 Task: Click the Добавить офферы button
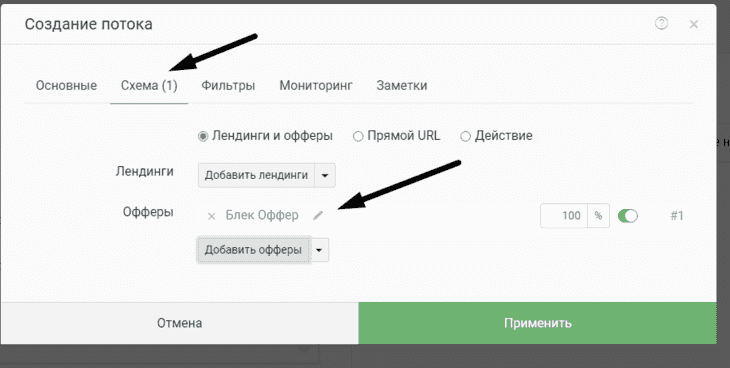[x=253, y=250]
